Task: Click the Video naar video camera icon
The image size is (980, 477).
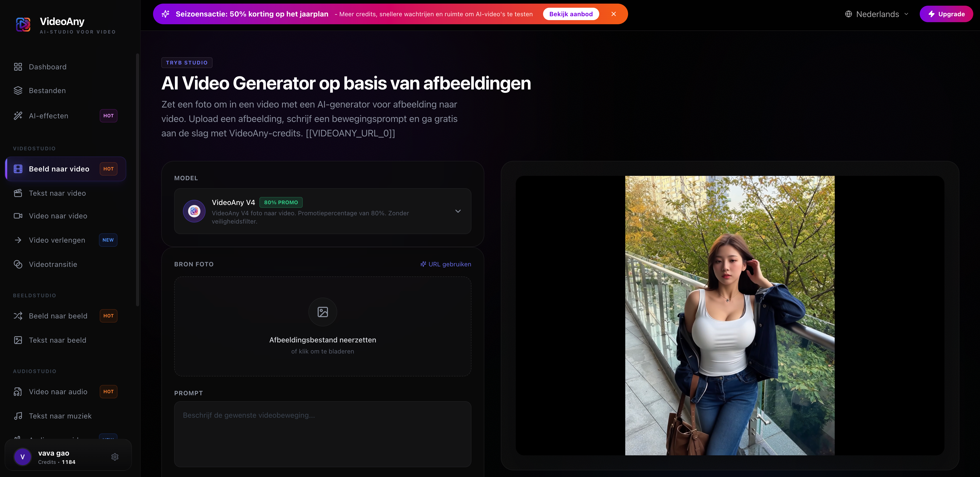Action: (18, 216)
